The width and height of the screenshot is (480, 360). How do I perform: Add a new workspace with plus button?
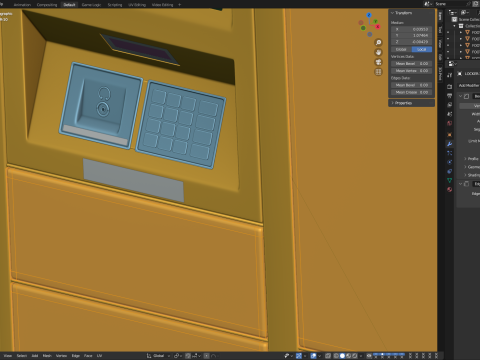pyautogui.click(x=179, y=5)
